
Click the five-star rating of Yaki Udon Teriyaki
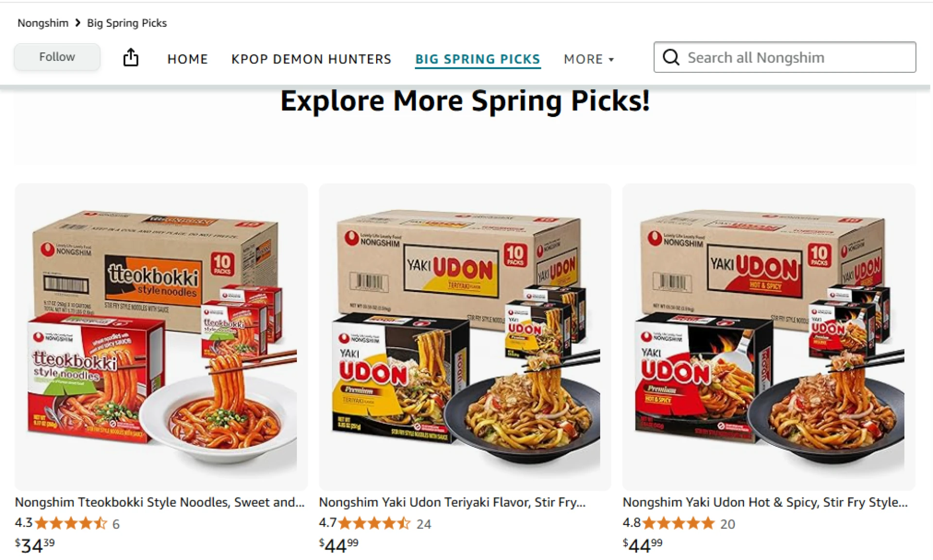pos(374,523)
